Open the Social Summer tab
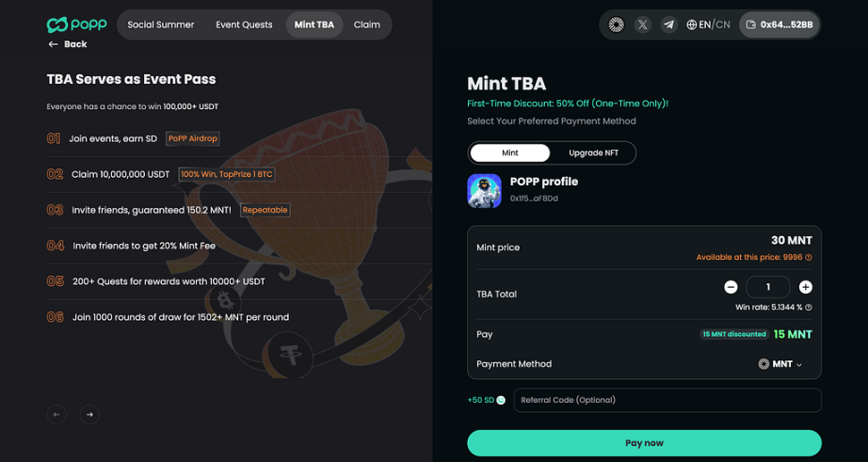The height and width of the screenshot is (462, 868). pos(161,24)
